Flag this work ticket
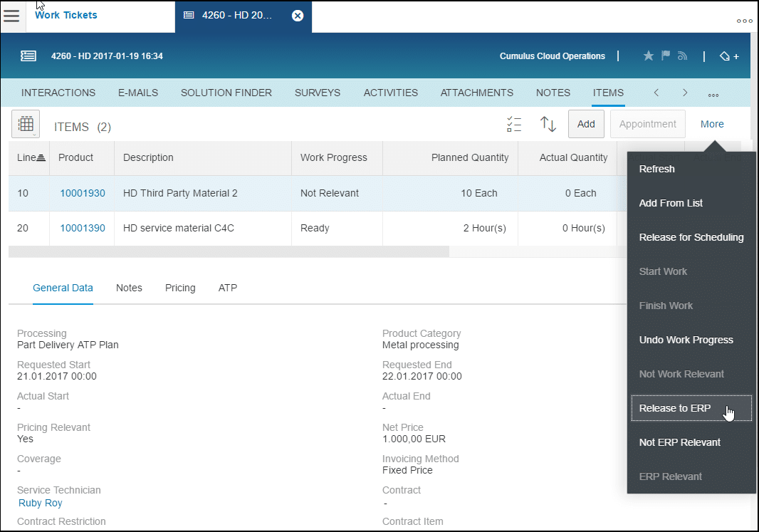 click(x=666, y=56)
